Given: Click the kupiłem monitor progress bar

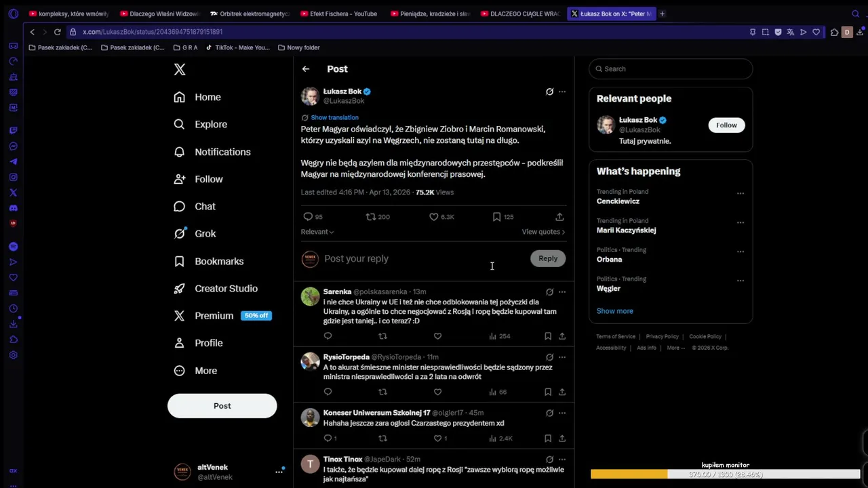Looking at the screenshot, I should coord(725,474).
